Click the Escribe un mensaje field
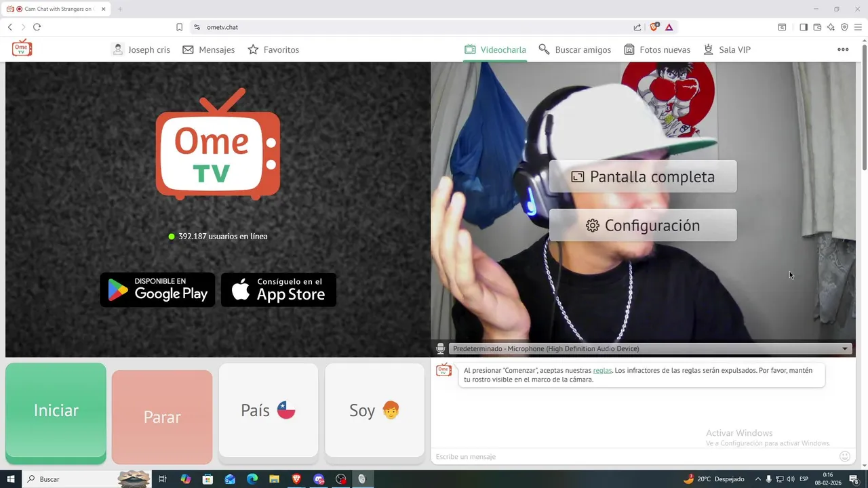Screen dimensions: 868x488 (634, 457)
